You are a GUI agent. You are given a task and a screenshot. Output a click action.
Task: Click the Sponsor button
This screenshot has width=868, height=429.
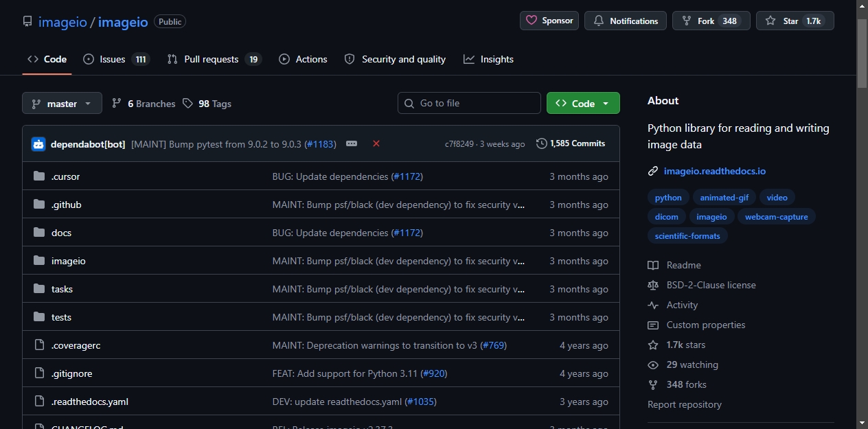[x=549, y=21]
